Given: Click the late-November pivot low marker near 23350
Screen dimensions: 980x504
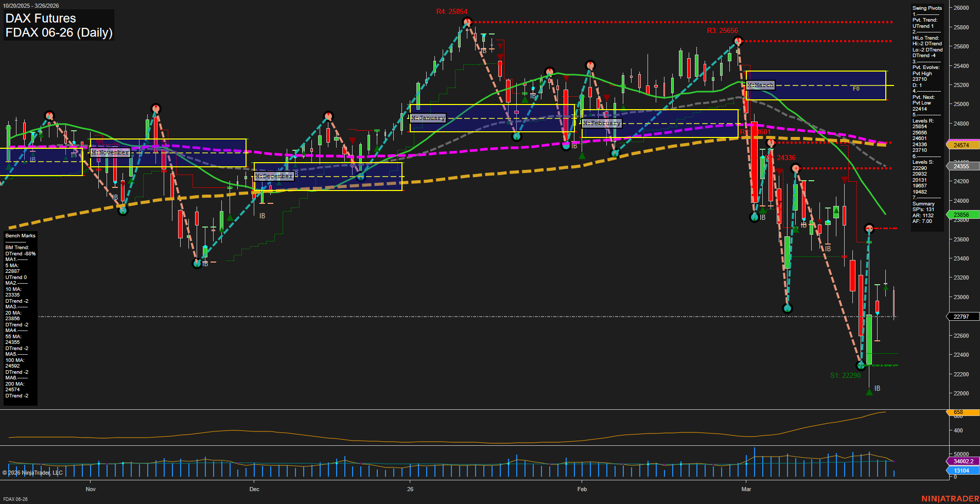Looking at the screenshot, I should (x=197, y=264).
